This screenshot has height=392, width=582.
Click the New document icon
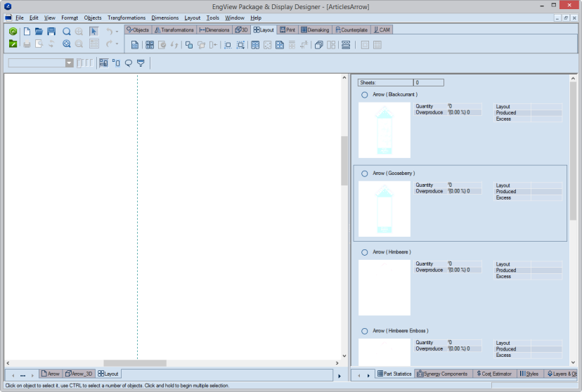tap(27, 32)
